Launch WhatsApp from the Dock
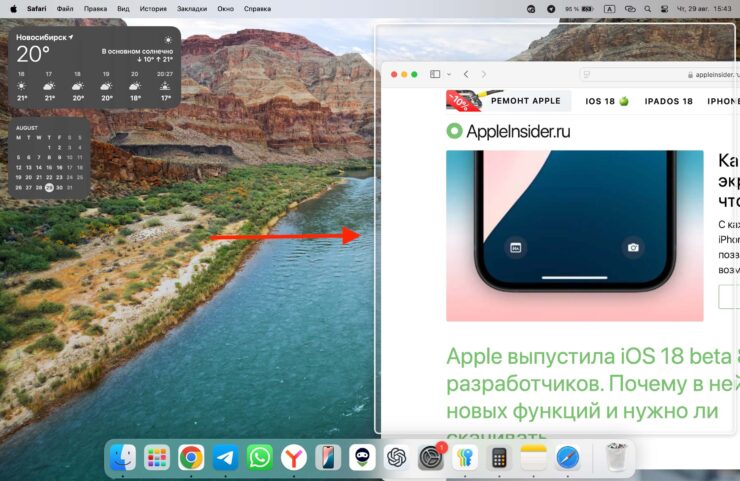Viewport: 740px width, 481px height. click(x=260, y=457)
